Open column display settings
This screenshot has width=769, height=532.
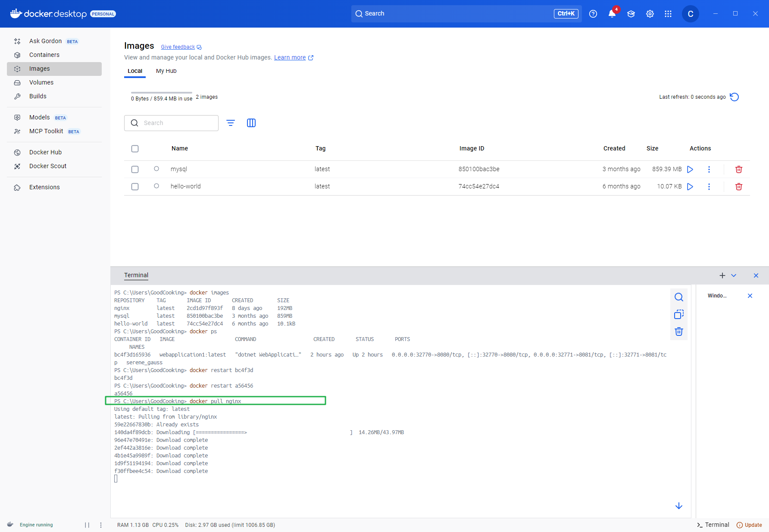[x=251, y=123]
